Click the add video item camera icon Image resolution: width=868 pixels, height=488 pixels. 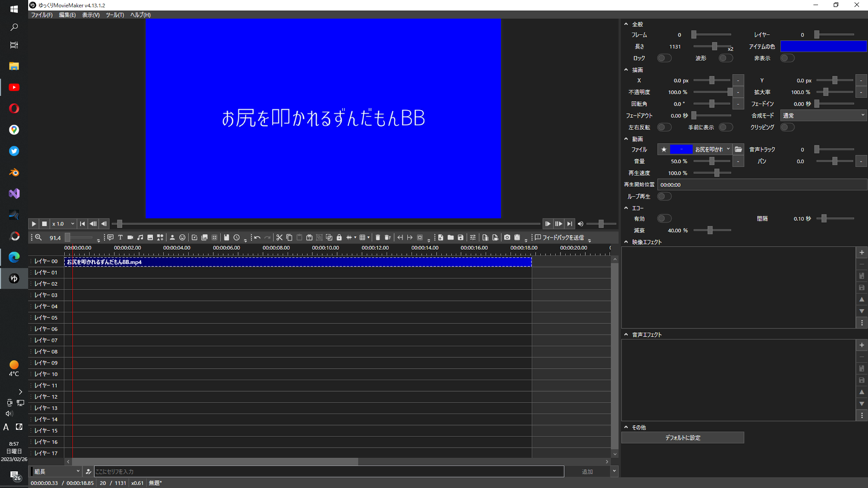(130, 238)
